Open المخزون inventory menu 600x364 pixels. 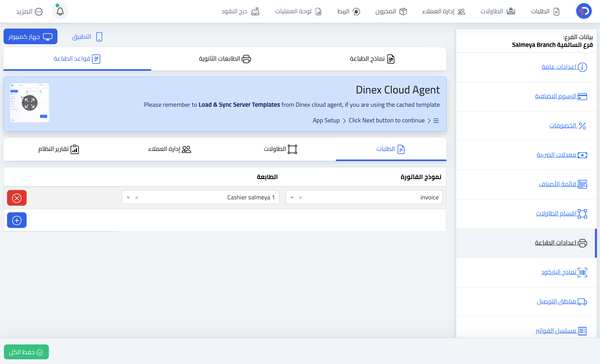coord(391,11)
